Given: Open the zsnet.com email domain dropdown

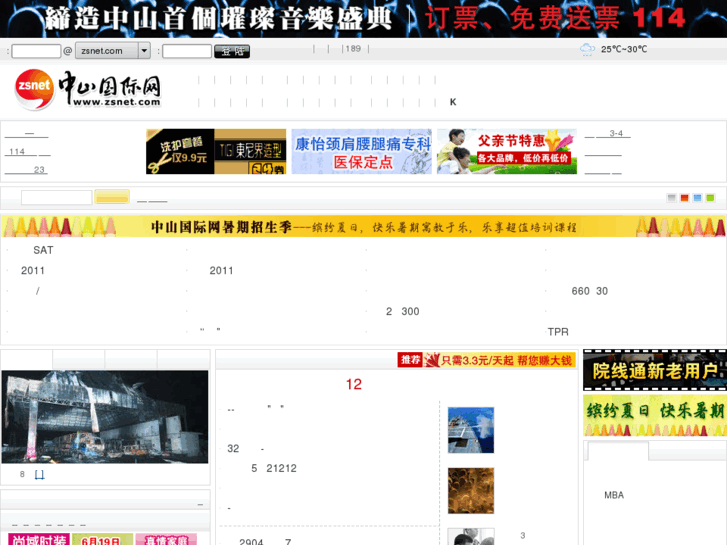Looking at the screenshot, I should 113,51.
